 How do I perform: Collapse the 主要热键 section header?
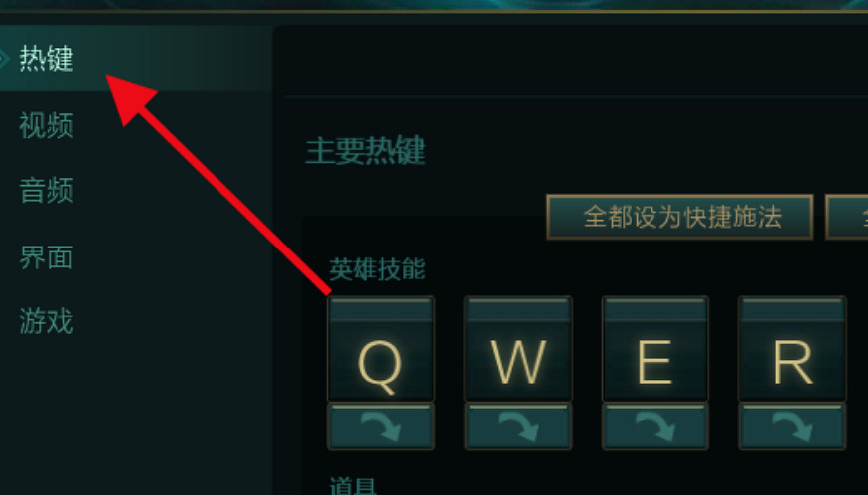pyautogui.click(x=365, y=151)
